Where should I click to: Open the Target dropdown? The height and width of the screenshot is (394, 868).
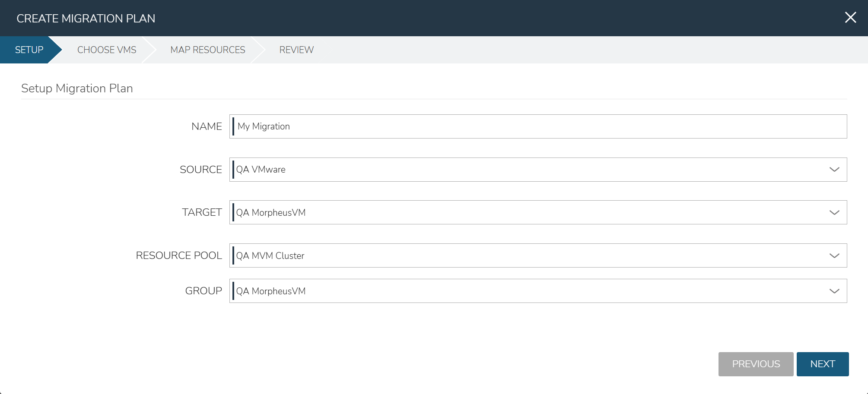(538, 212)
